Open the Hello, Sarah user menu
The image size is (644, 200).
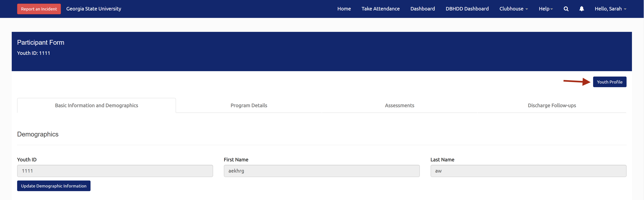pyautogui.click(x=610, y=9)
